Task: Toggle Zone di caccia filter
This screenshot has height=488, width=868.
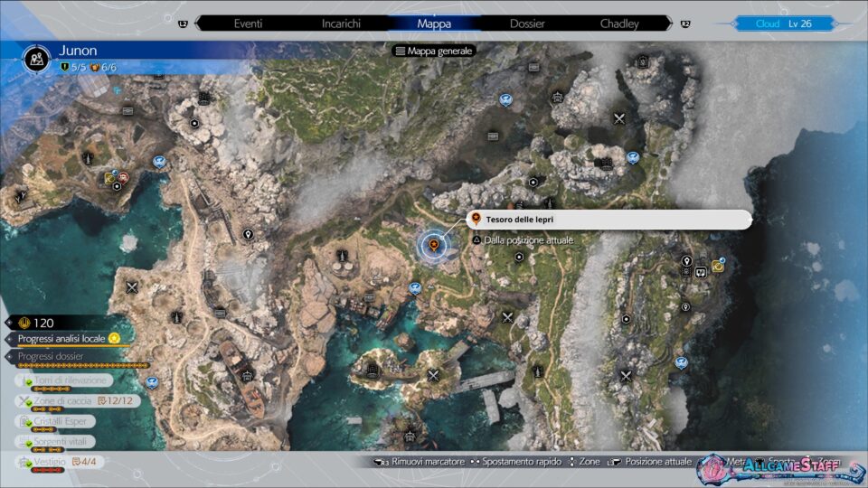Action: (x=78, y=400)
